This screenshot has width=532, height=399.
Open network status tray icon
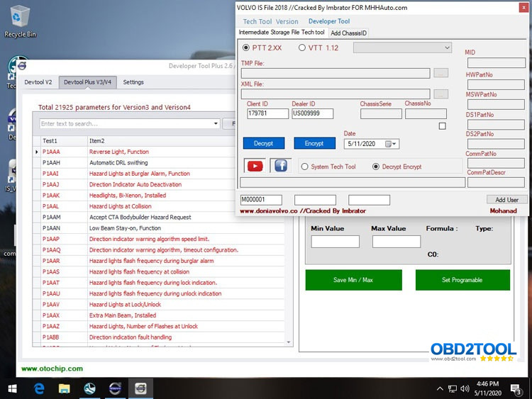(x=453, y=389)
